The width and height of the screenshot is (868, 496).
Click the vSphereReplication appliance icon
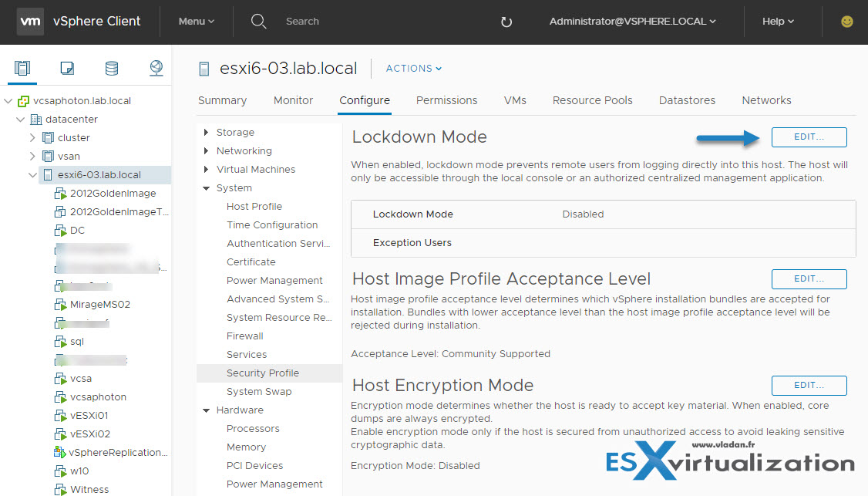60,452
